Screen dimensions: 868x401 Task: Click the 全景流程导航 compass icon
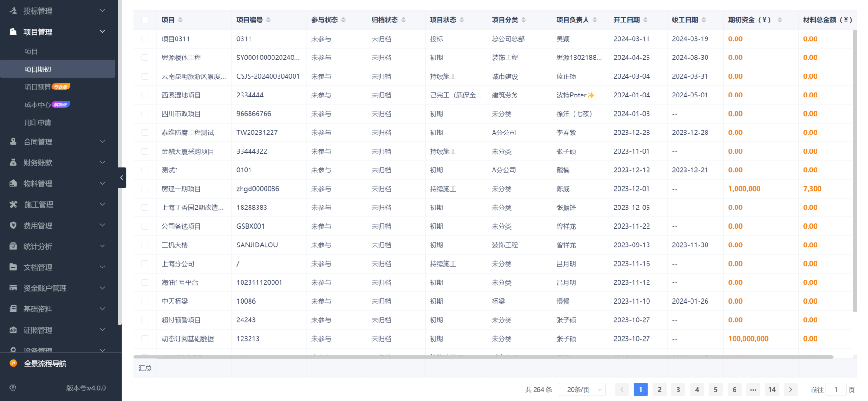(x=13, y=364)
